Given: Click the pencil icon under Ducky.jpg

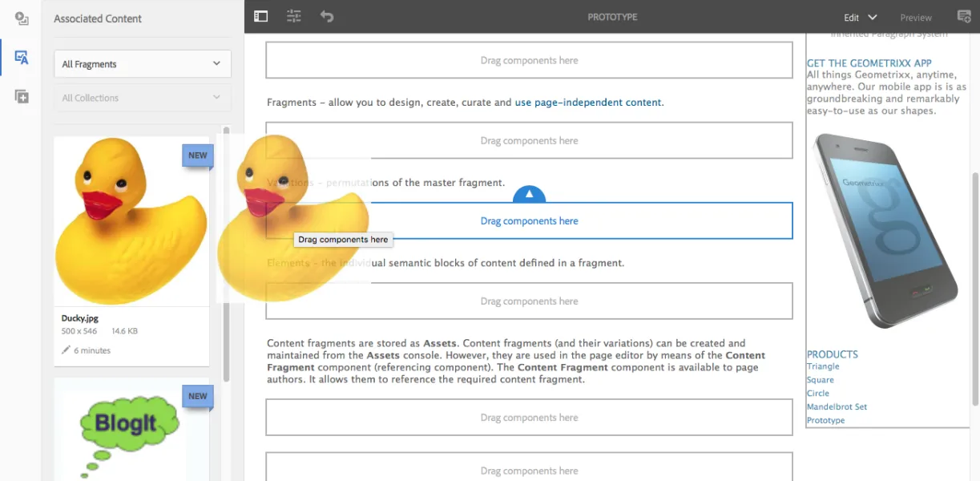Looking at the screenshot, I should (67, 350).
